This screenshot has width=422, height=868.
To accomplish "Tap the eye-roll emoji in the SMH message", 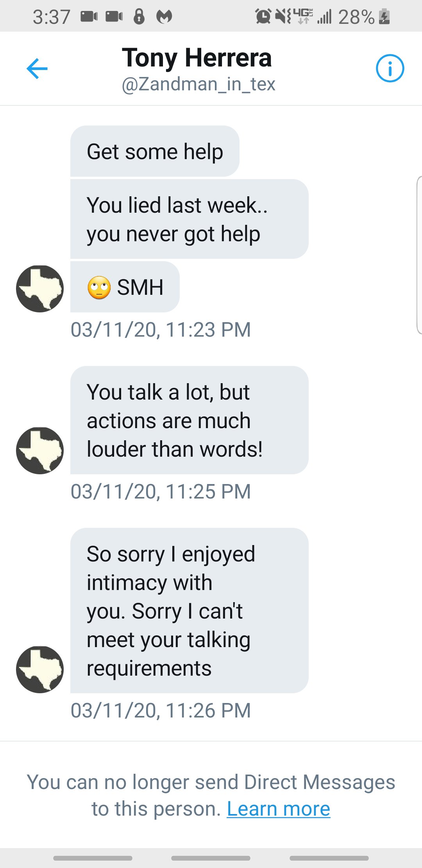I will pyautogui.click(x=99, y=287).
